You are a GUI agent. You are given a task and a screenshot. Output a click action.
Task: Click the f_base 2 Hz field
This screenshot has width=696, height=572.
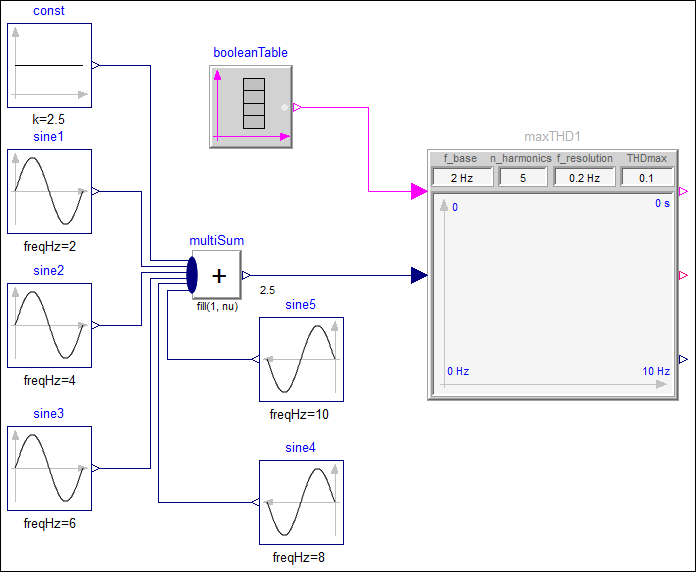pyautogui.click(x=461, y=177)
